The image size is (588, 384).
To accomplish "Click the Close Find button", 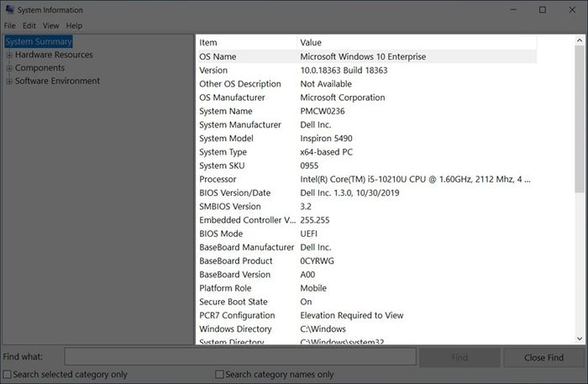I will (x=543, y=357).
